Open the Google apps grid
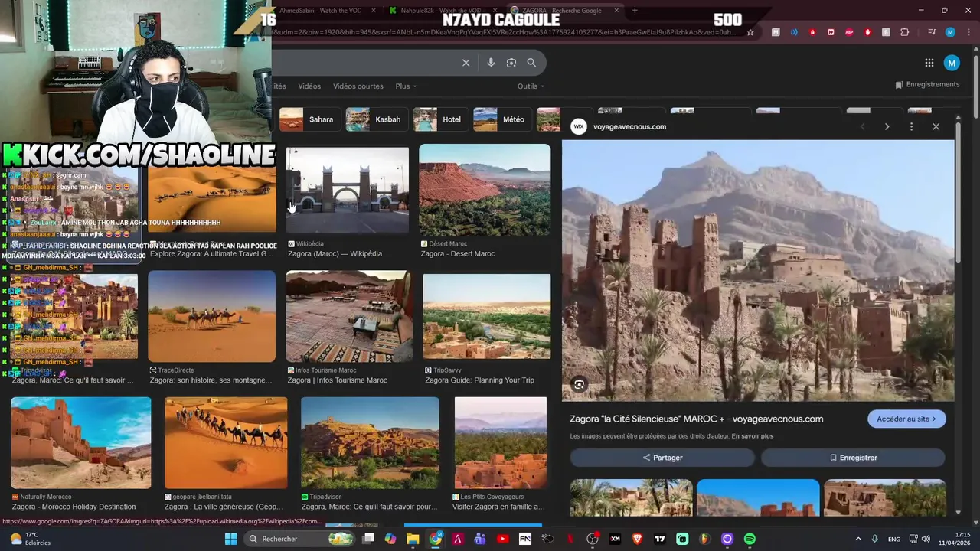The image size is (980, 551). tap(929, 63)
